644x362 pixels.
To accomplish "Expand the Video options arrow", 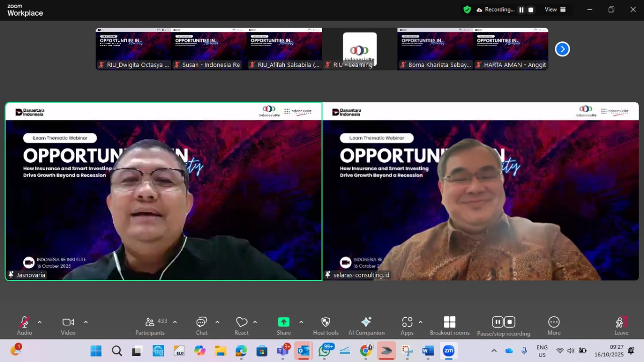I will click(86, 322).
